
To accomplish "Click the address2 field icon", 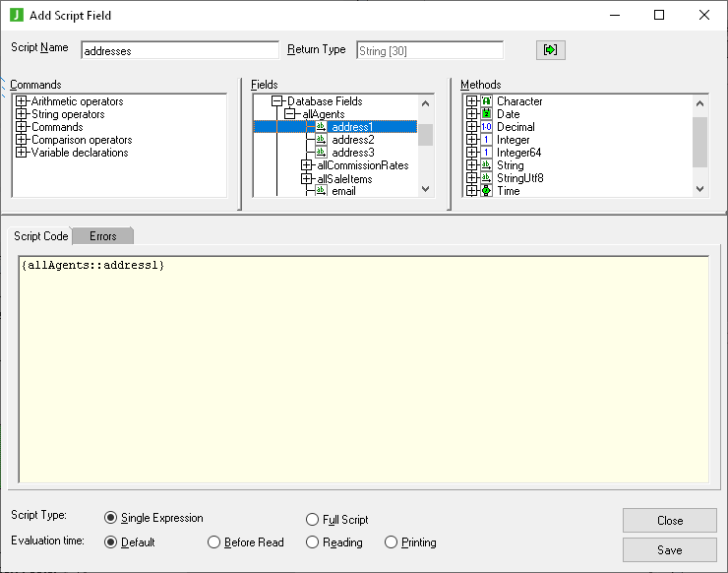I will coord(322,140).
